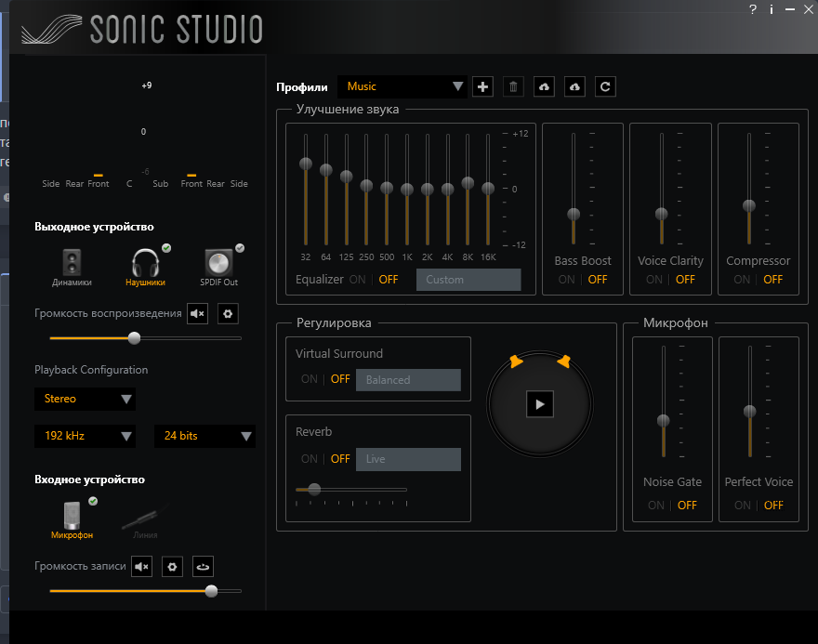The height and width of the screenshot is (644, 818).
Task: Toggle microphone loopback monitor icon
Action: tap(203, 566)
